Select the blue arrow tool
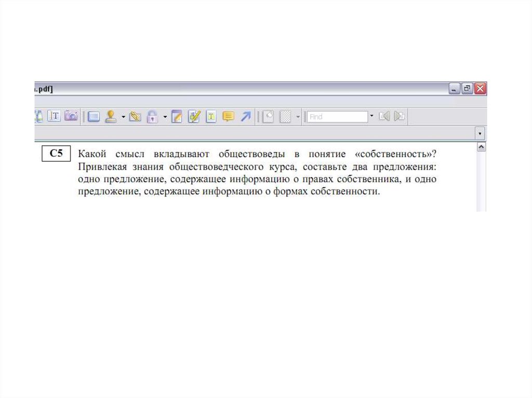Screen dimensions: 532x398 (246, 117)
